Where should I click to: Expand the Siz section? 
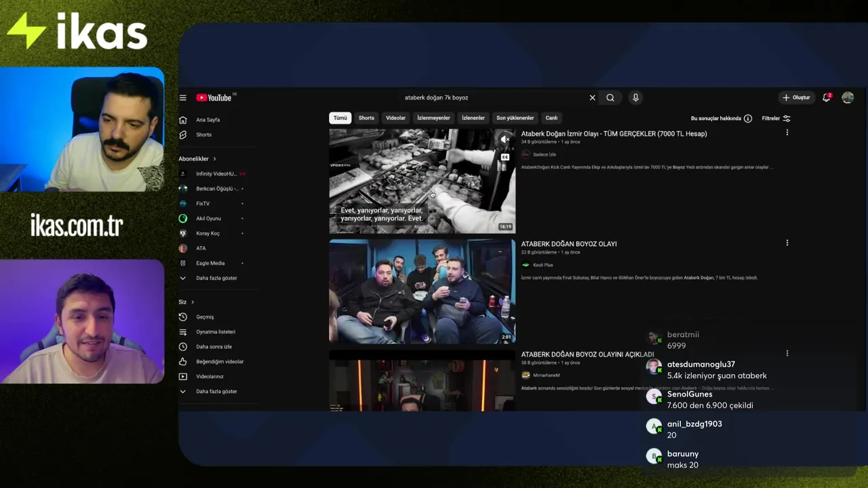[x=186, y=302]
